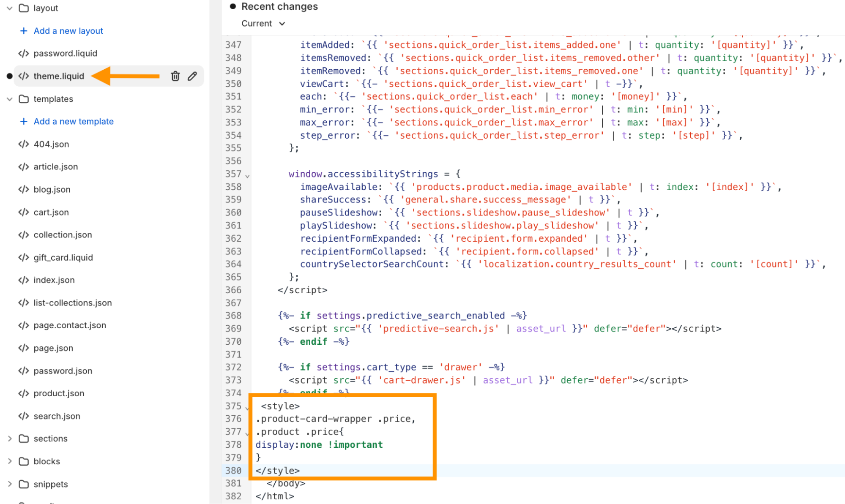Click the Add a new layout link
Screen dimensions: 845x504
68,30
